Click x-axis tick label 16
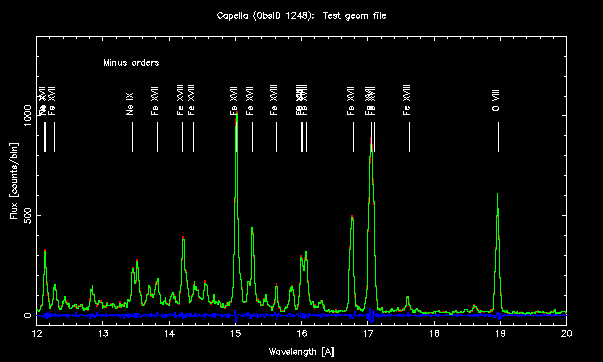Screen dimensions: 603x362 302,334
